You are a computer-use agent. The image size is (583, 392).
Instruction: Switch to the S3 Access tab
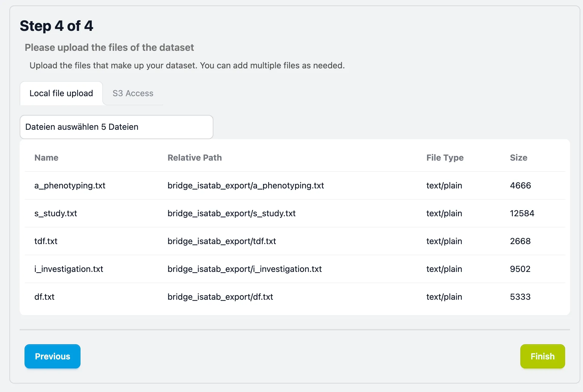tap(133, 93)
